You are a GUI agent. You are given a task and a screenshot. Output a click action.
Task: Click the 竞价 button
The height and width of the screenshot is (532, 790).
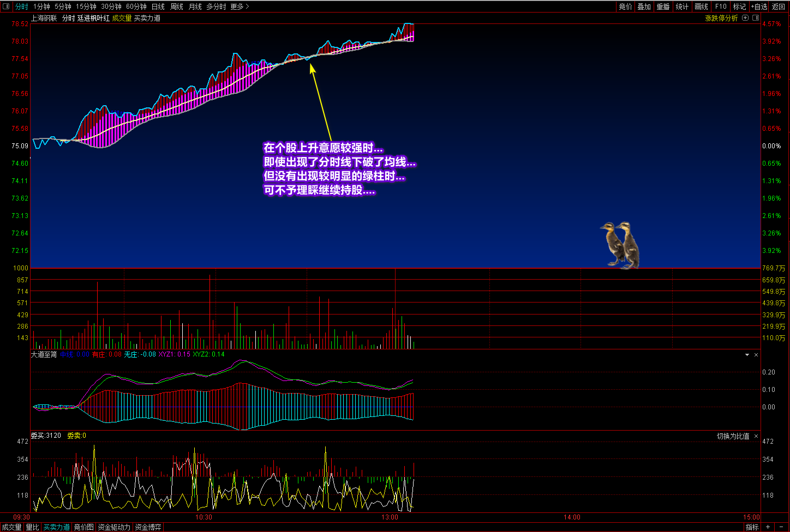click(625, 7)
